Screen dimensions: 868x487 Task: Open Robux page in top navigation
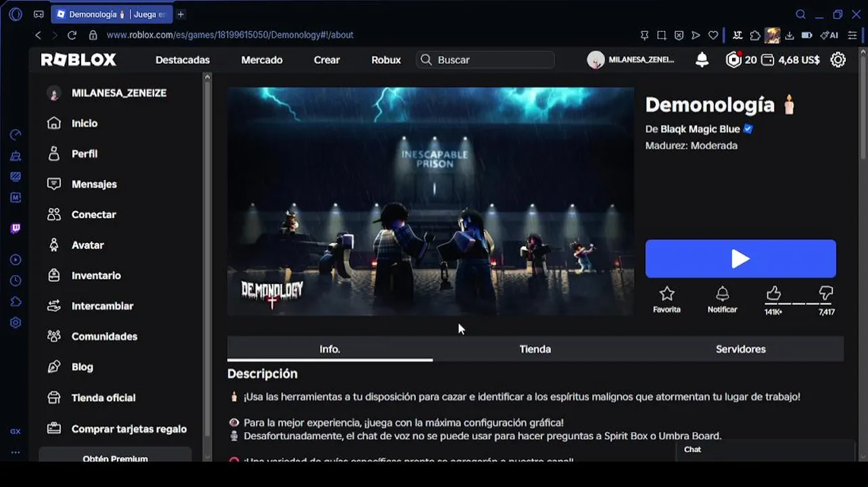click(x=386, y=60)
